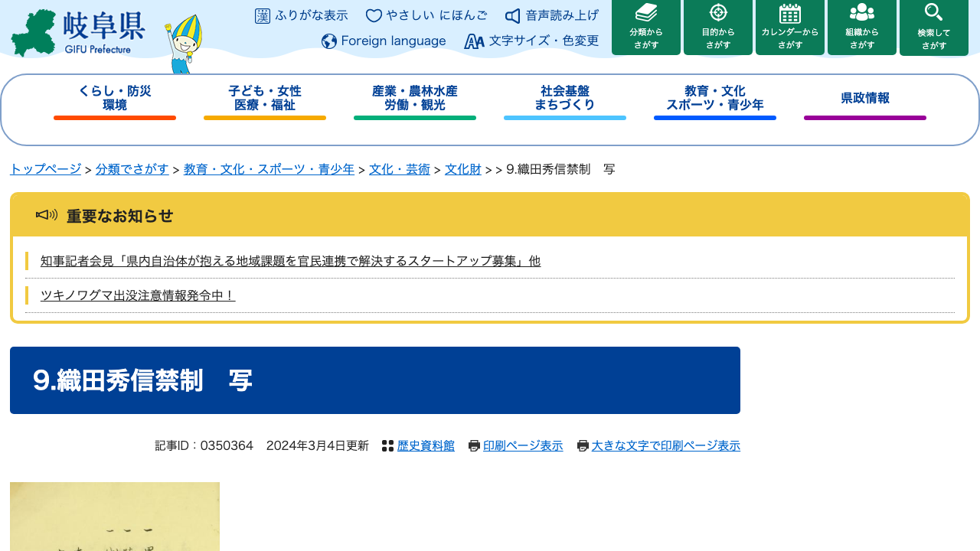The width and height of the screenshot is (980, 551).
Task: Open やさしいにほんご easy Japanese page
Action: coord(426,15)
